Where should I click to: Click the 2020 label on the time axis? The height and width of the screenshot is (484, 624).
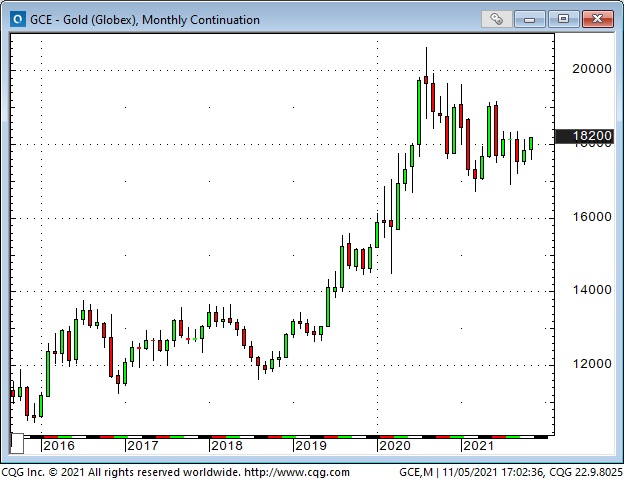coord(395,445)
